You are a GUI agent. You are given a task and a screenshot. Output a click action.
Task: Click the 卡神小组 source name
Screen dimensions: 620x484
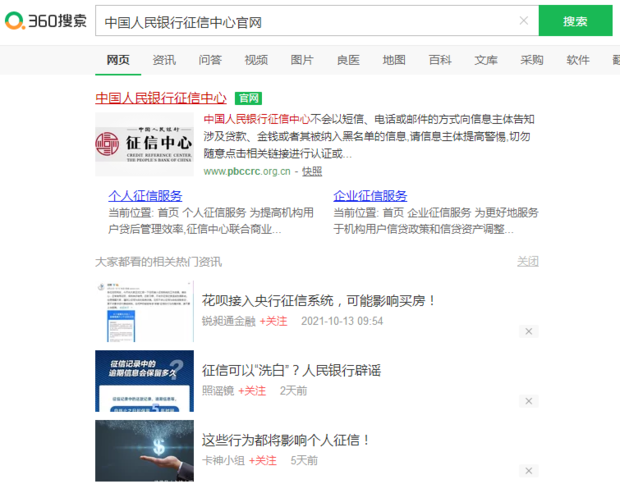coord(223,460)
